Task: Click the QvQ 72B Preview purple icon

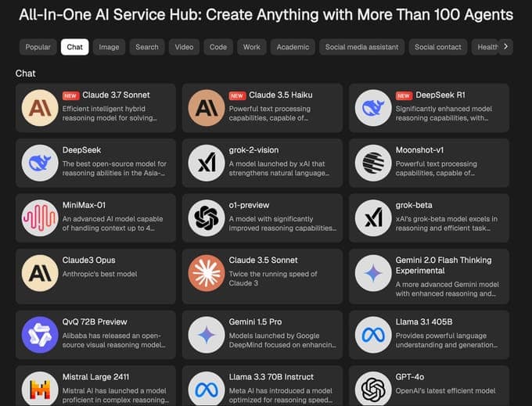Action: coord(40,335)
